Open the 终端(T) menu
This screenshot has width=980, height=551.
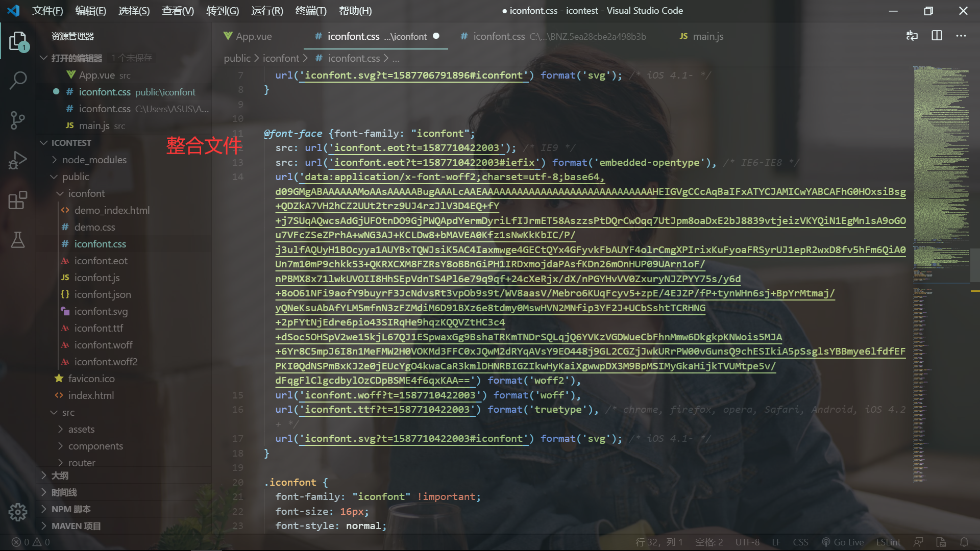pos(310,11)
